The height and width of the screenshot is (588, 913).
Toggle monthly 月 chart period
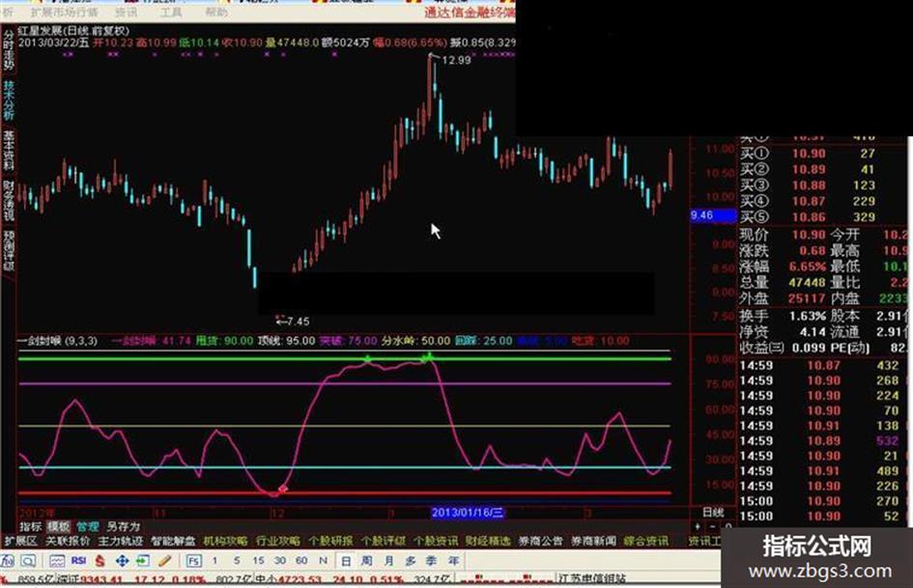(x=388, y=561)
